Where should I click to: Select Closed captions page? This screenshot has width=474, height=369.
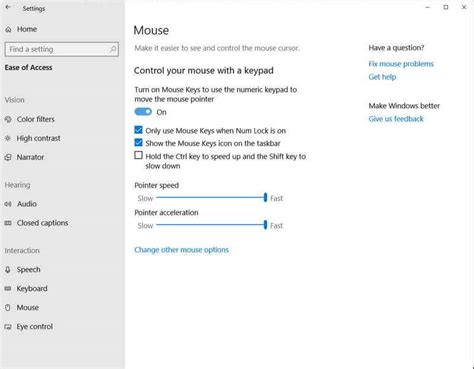click(x=43, y=223)
